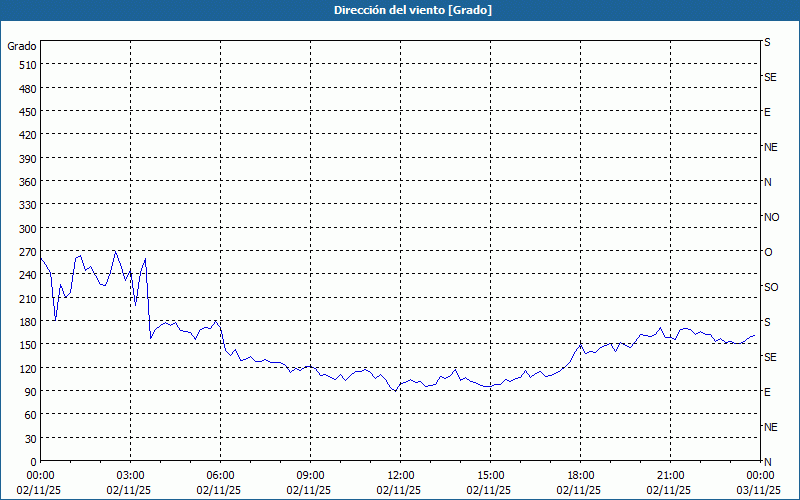The height and width of the screenshot is (500, 800).
Task: Select the 03:00 time axis marker
Action: click(x=130, y=475)
